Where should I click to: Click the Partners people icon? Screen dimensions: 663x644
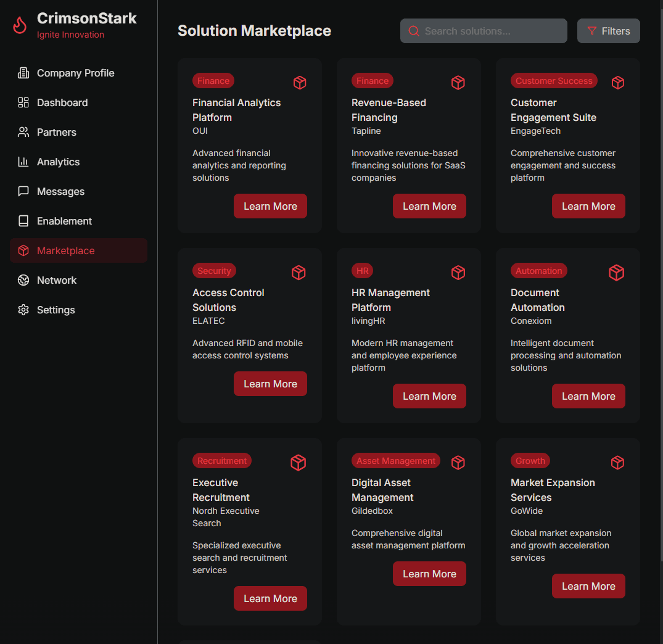23,133
